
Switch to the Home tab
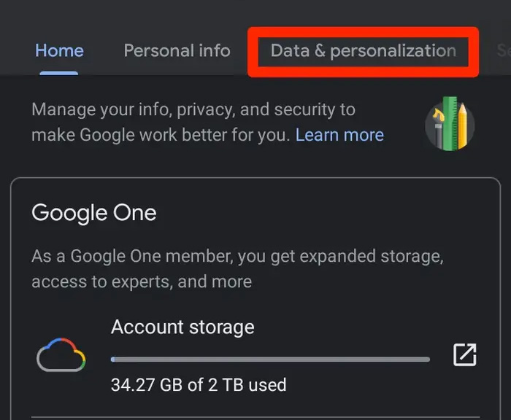click(x=59, y=50)
